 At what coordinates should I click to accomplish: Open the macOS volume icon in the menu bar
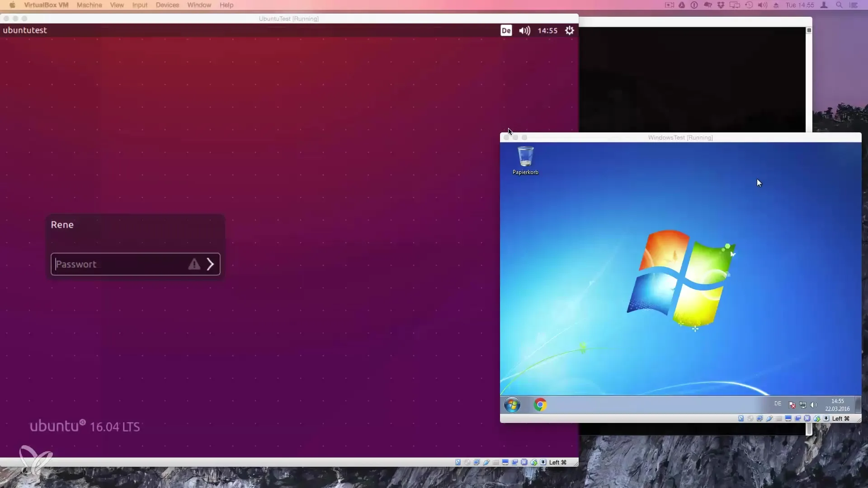(x=763, y=5)
